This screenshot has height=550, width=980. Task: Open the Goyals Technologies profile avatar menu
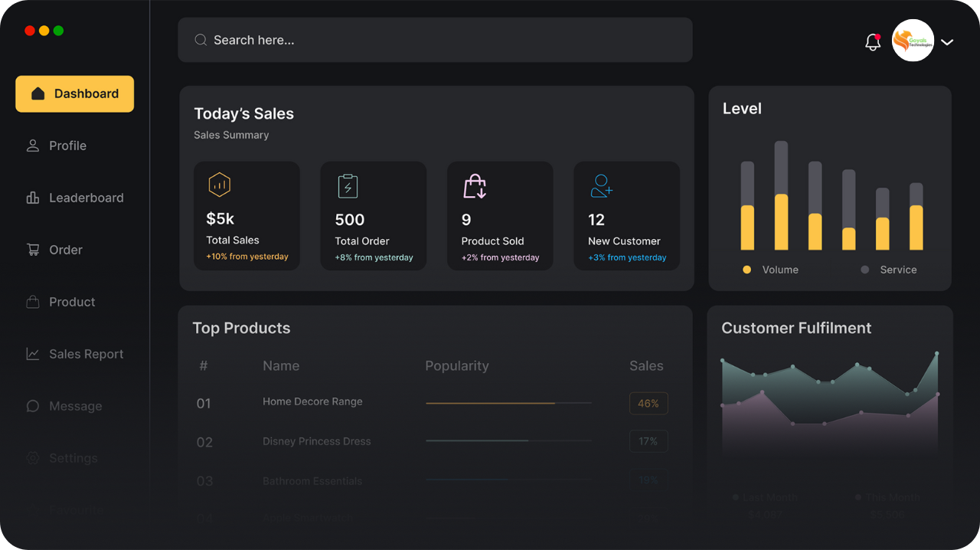coord(913,41)
